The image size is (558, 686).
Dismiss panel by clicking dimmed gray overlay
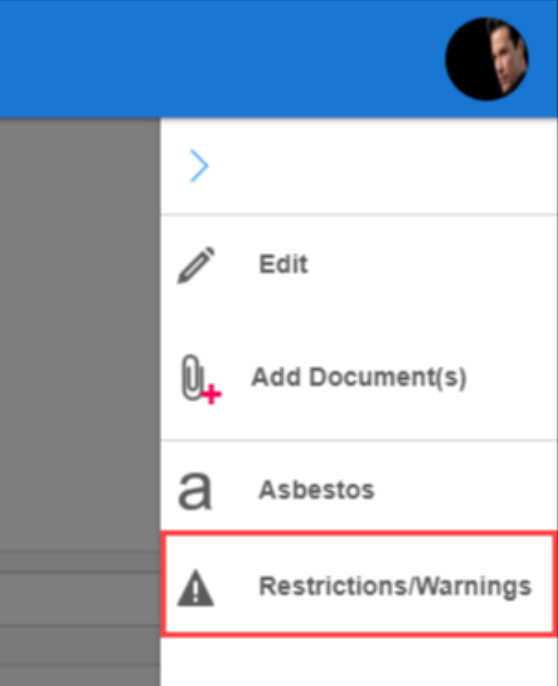pyautogui.click(x=80, y=332)
